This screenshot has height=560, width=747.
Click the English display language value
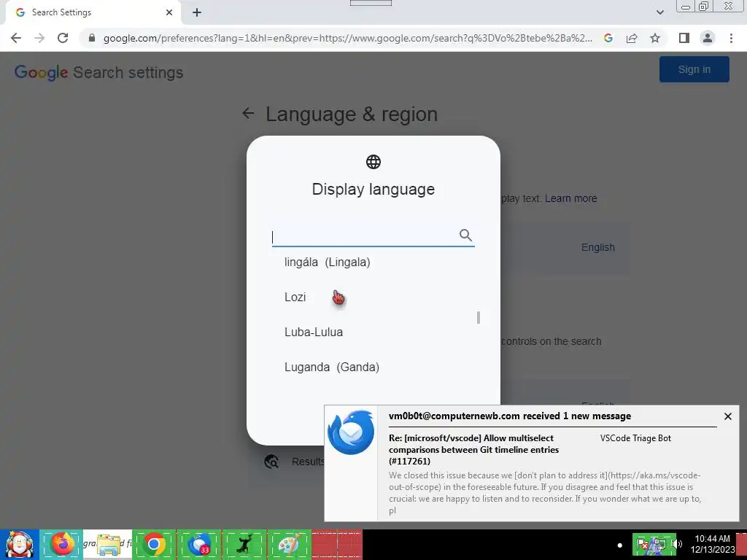click(x=598, y=248)
